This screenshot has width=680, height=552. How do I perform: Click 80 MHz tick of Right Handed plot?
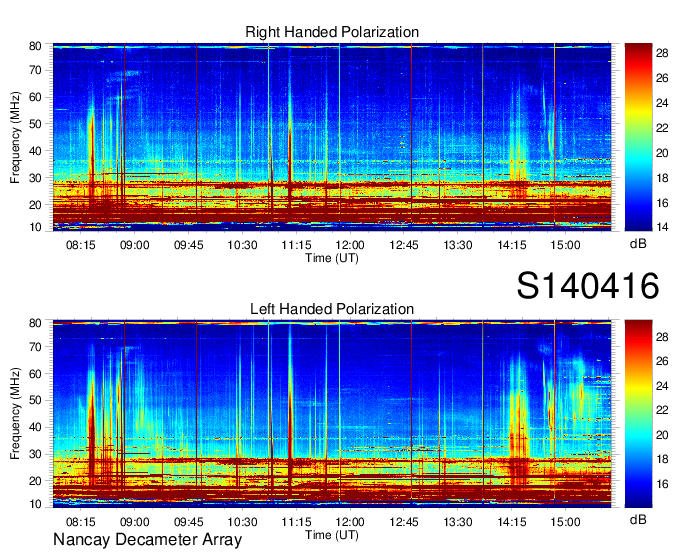[x=35, y=46]
